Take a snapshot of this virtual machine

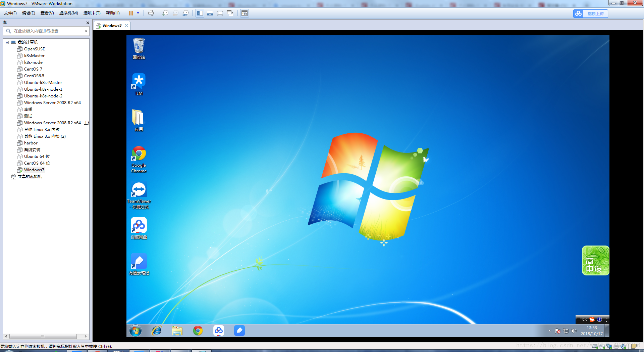point(165,13)
